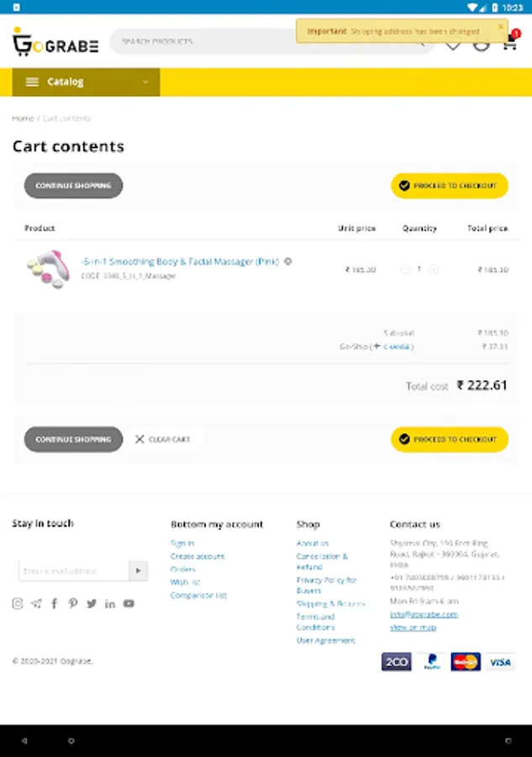Viewport: 532px width, 757px height.
Task: Increase the massager quantity by one
Action: click(x=435, y=270)
